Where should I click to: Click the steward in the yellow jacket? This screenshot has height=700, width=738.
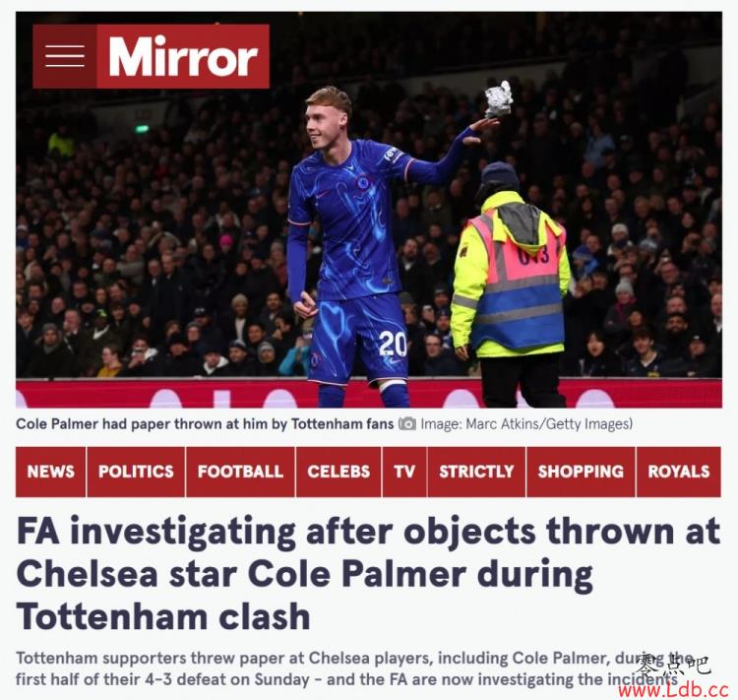(x=510, y=285)
